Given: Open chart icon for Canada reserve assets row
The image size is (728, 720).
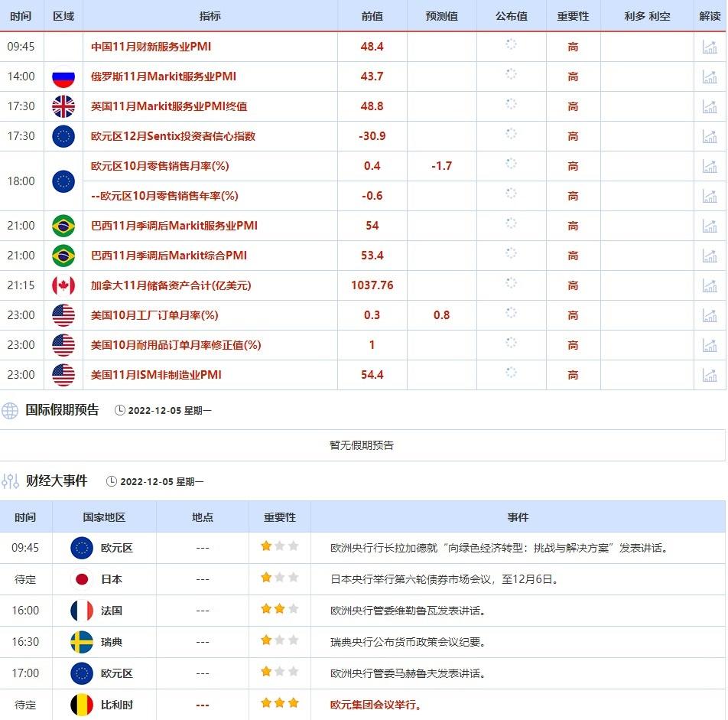Looking at the screenshot, I should 710,285.
